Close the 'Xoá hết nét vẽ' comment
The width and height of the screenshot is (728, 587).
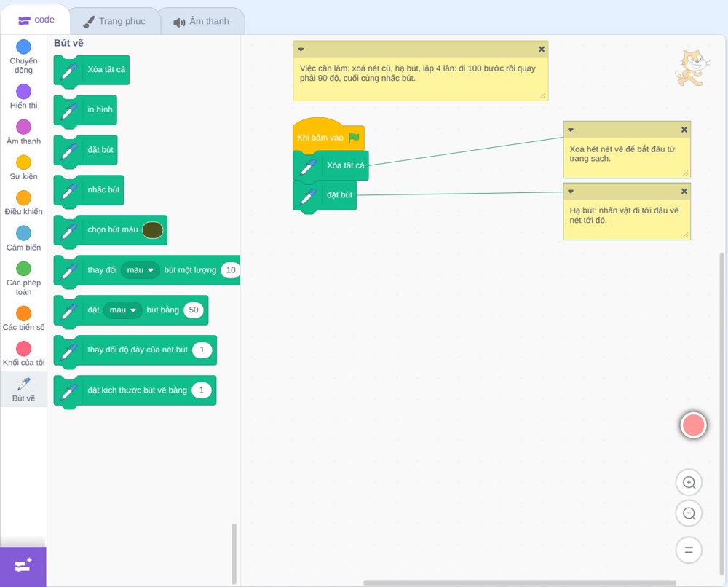click(x=684, y=130)
